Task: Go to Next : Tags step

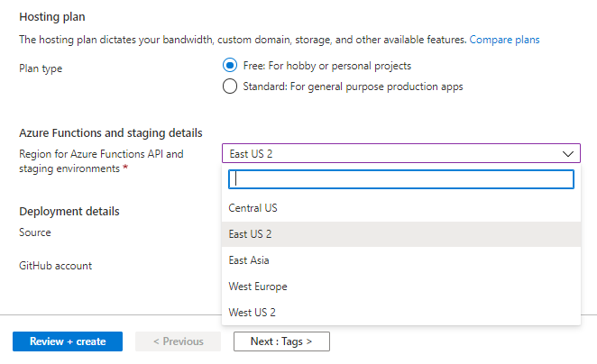Action: [281, 341]
